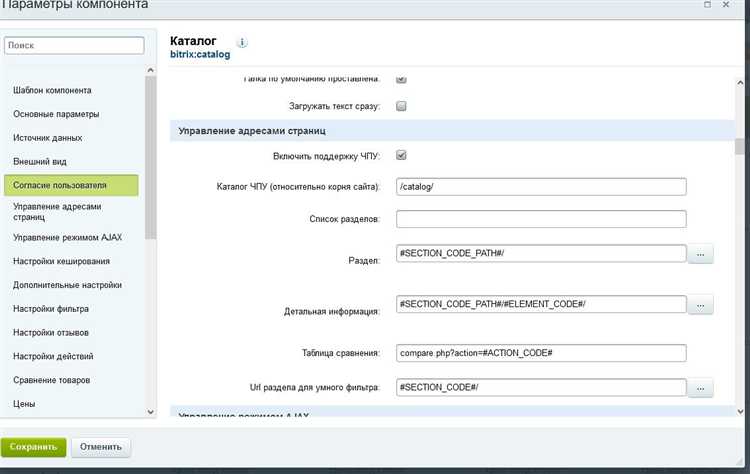
Task: Click the Отменить button
Action: pyautogui.click(x=100, y=447)
